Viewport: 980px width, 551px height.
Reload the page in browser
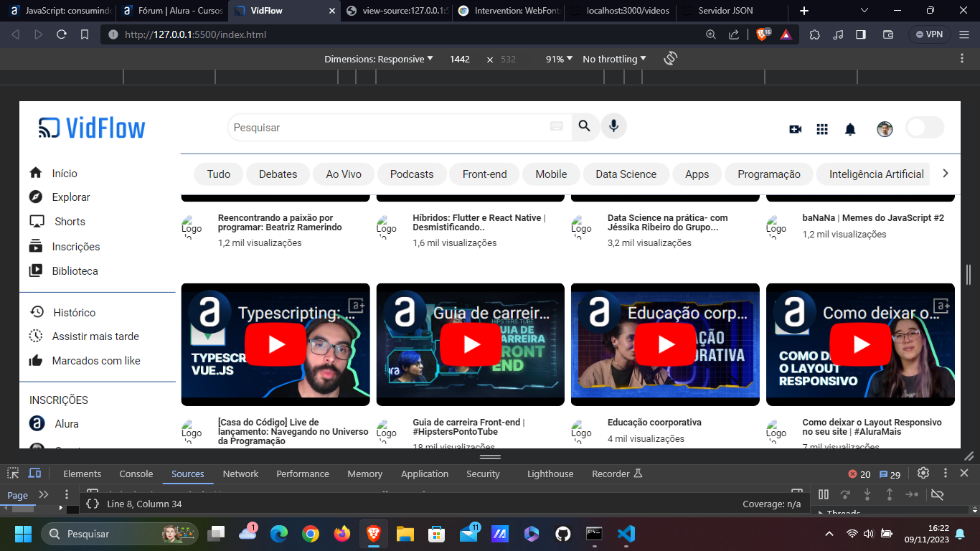coord(62,34)
